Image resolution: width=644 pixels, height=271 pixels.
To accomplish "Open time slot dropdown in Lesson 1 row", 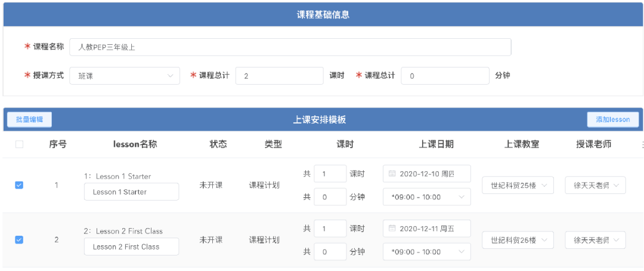I will coord(427,197).
